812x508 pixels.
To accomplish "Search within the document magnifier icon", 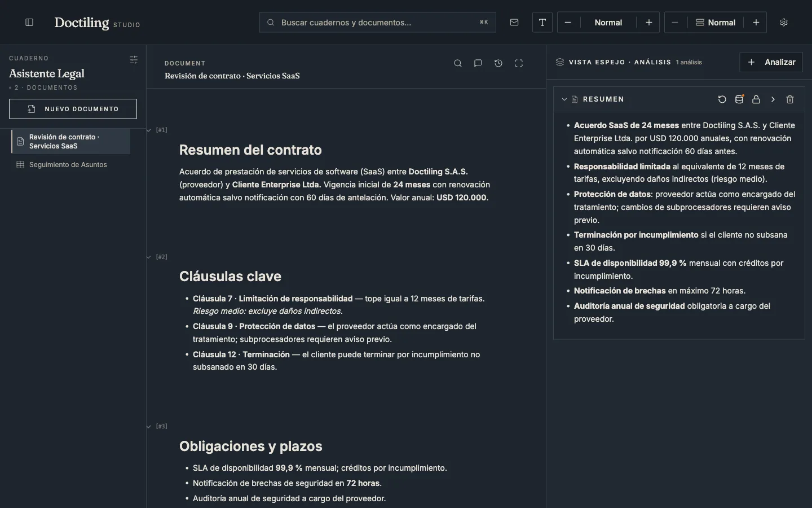I will pos(458,63).
